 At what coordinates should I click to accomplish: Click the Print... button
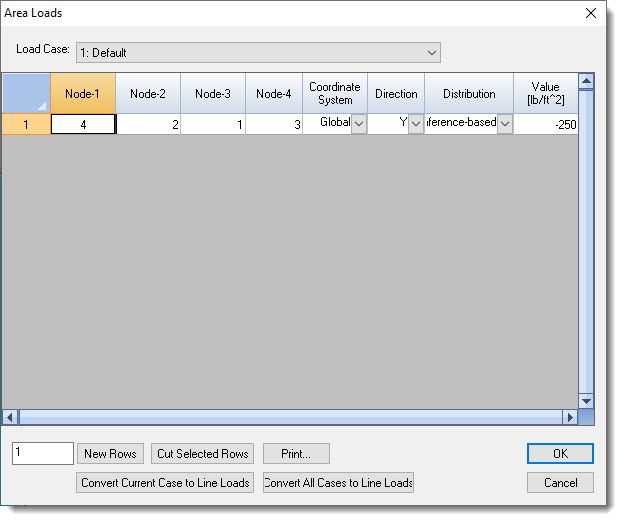(296, 454)
